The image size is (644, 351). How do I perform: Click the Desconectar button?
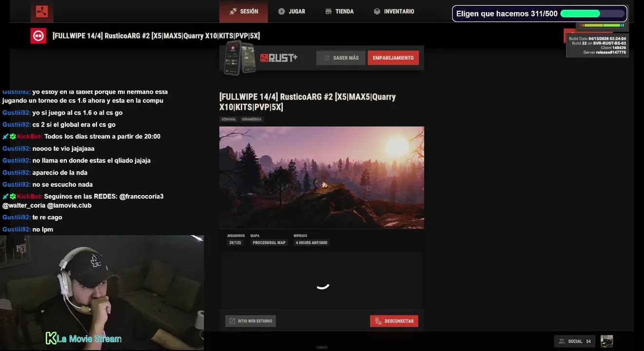[394, 321]
